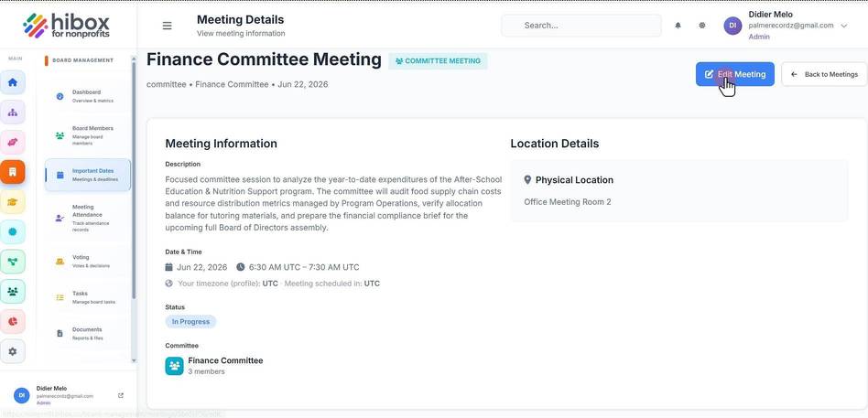The height and width of the screenshot is (418, 868).
Task: Click the external link icon beside Didier Melo
Action: pyautogui.click(x=121, y=395)
